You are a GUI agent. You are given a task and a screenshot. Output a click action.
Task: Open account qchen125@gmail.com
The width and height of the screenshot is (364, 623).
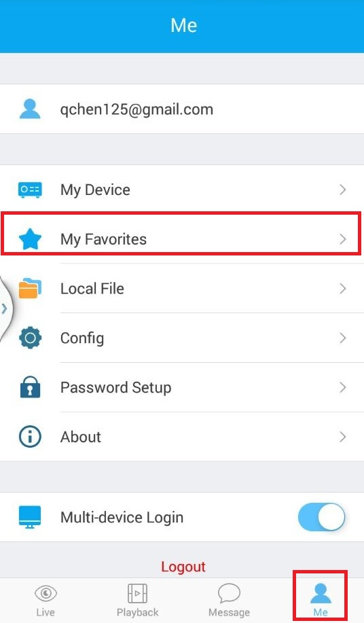click(x=182, y=109)
